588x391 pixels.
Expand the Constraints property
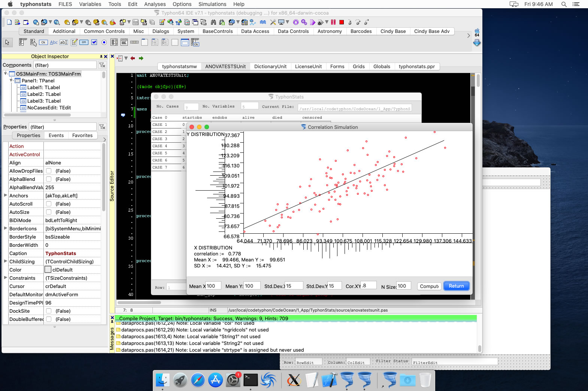[x=5, y=278]
